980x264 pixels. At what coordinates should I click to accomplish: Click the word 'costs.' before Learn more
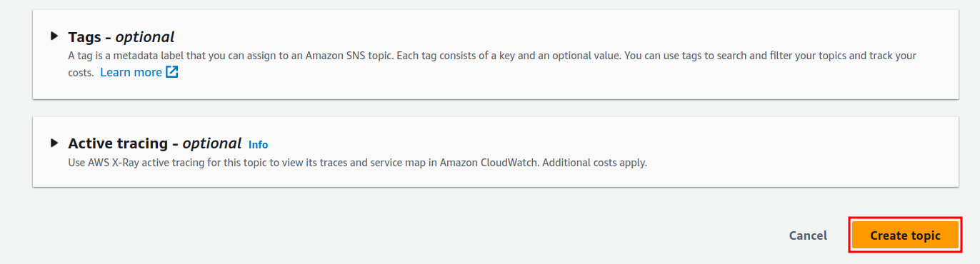click(x=81, y=73)
